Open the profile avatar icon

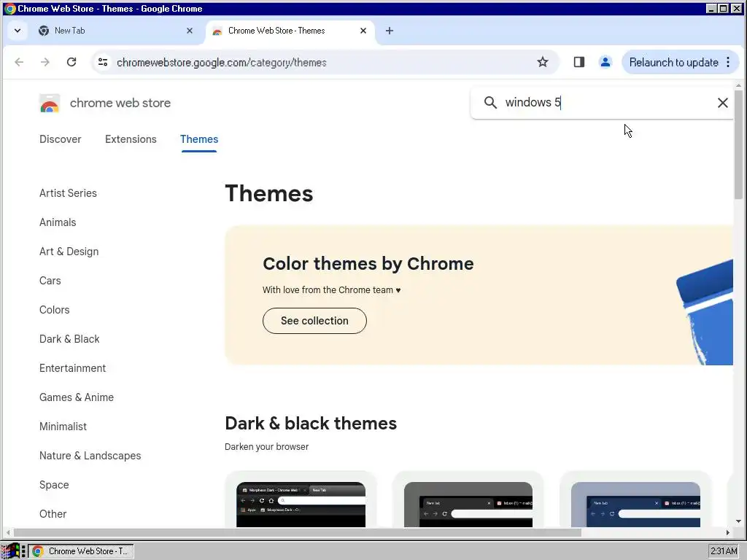tap(605, 62)
